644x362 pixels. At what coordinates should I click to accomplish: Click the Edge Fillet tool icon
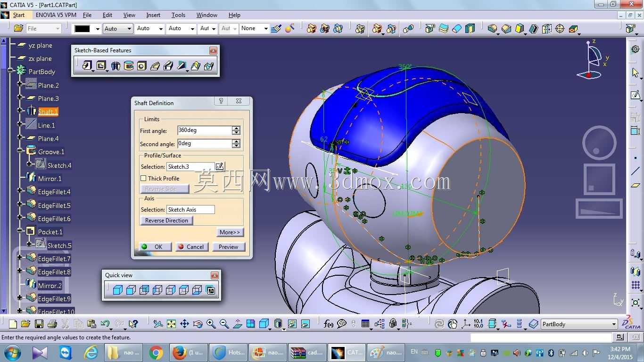pos(493,29)
